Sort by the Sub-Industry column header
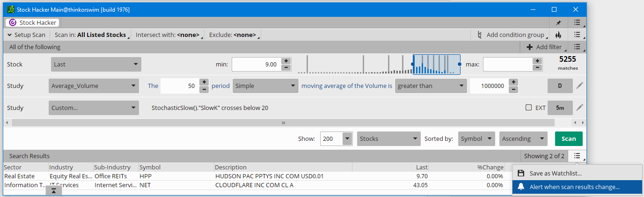The height and width of the screenshot is (197, 644). [116, 167]
